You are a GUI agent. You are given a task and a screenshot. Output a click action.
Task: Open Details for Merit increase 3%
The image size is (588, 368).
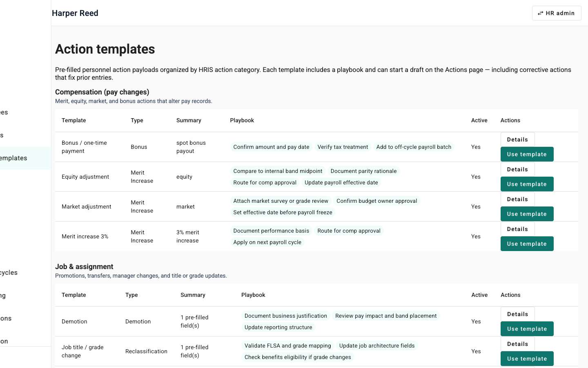[x=517, y=229]
